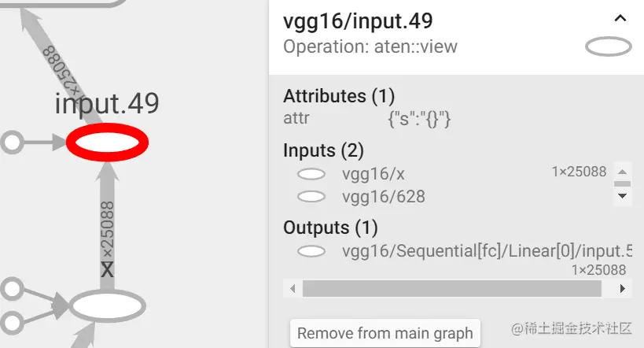Click the ellipse icon beside vgg16/x input
This screenshot has width=644, height=348.
point(311,174)
